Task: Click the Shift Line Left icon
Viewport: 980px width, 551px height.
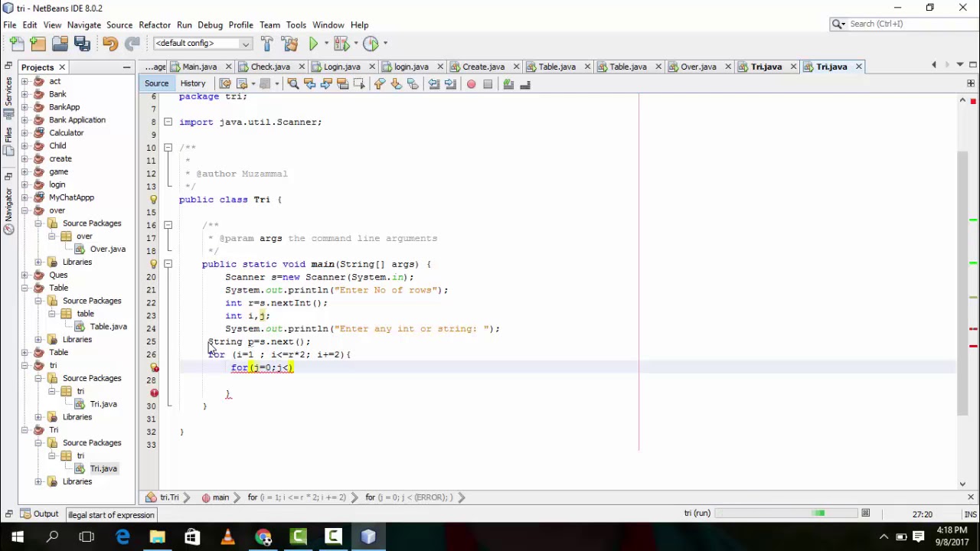Action: (x=433, y=84)
